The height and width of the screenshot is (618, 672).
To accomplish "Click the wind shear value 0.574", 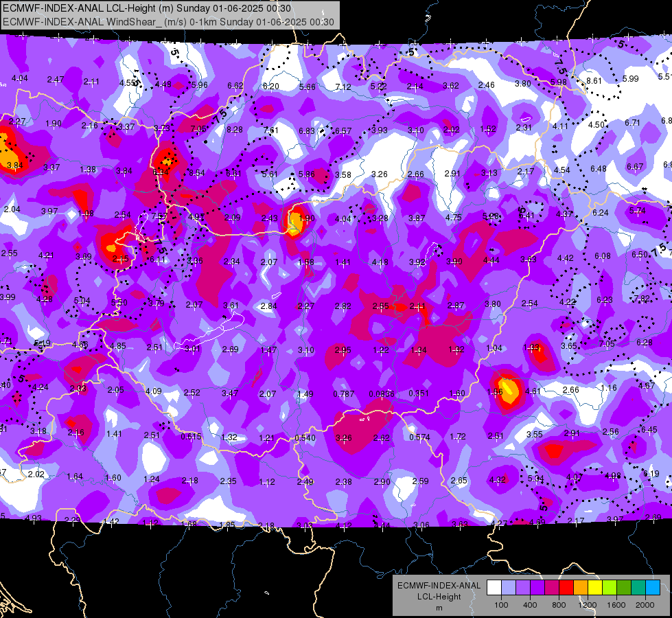I will 419,437.
